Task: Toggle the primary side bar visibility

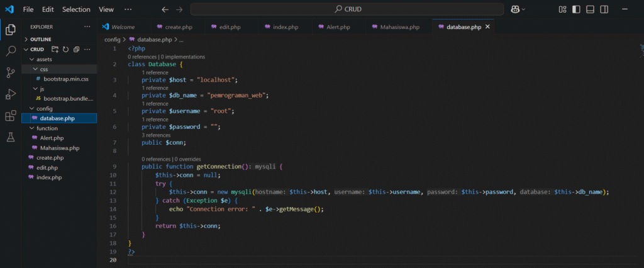Action: point(576,9)
